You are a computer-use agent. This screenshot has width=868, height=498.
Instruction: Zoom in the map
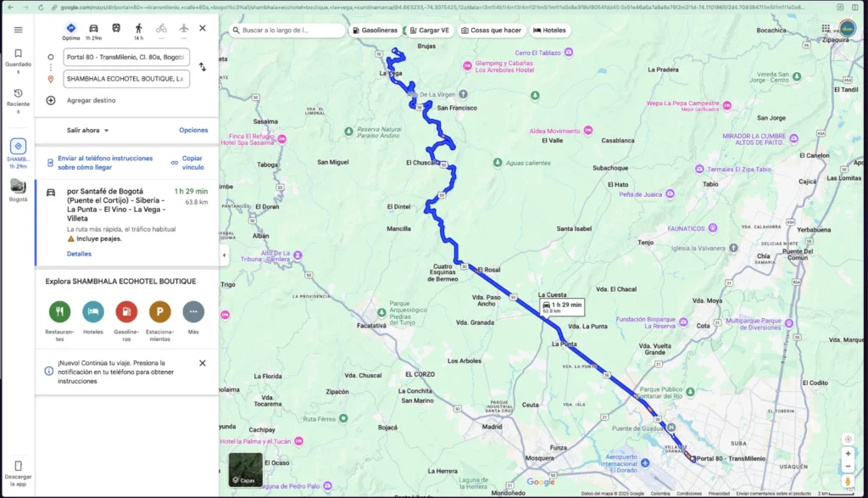(848, 453)
